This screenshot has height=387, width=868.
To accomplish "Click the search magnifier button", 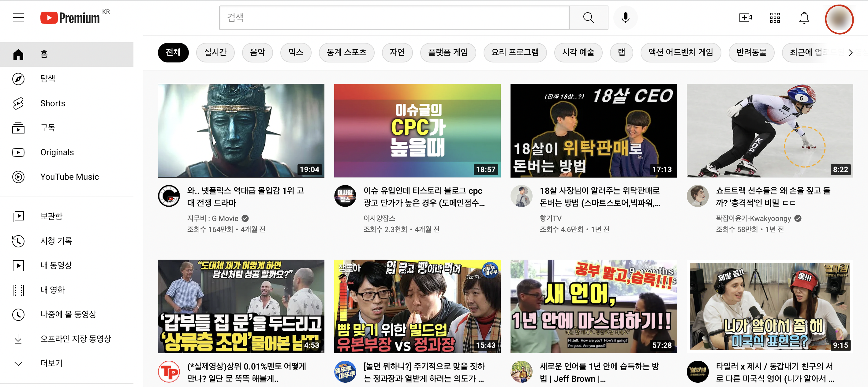I will [x=588, y=17].
